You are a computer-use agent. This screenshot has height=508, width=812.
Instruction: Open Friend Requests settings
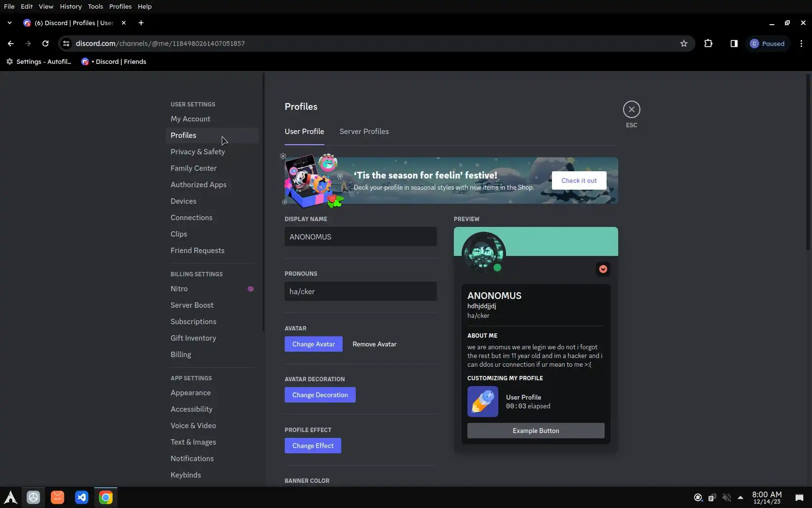point(212,251)
